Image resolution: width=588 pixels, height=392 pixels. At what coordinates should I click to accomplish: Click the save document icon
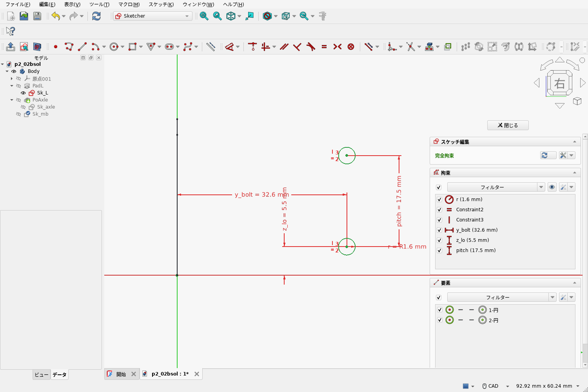[37, 16]
